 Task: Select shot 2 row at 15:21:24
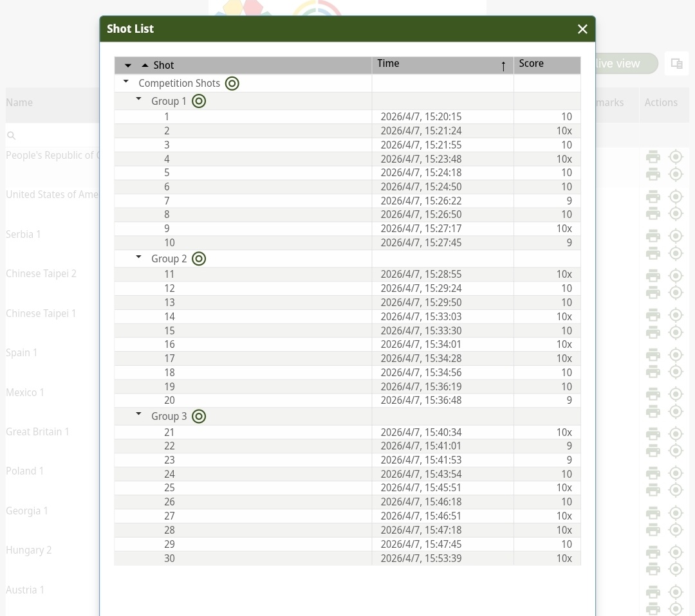[x=347, y=131]
